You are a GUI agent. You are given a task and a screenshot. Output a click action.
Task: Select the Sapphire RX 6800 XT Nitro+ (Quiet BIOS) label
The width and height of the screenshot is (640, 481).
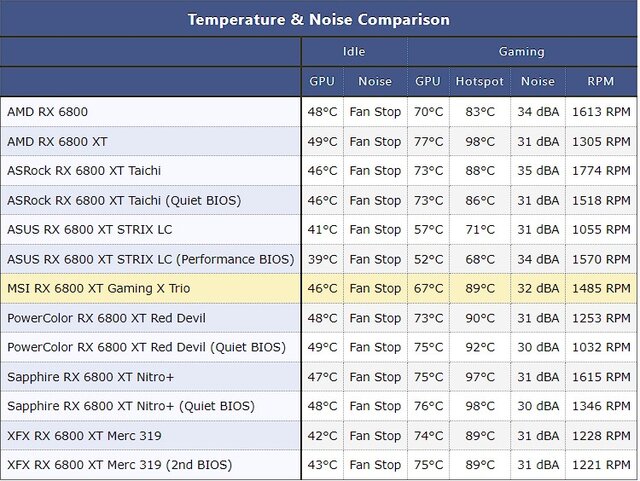(130, 406)
